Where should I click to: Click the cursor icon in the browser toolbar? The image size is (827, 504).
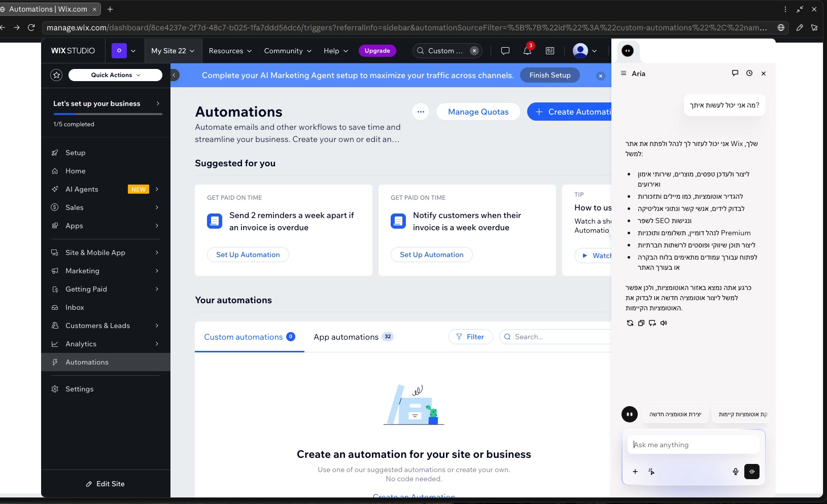[814, 27]
